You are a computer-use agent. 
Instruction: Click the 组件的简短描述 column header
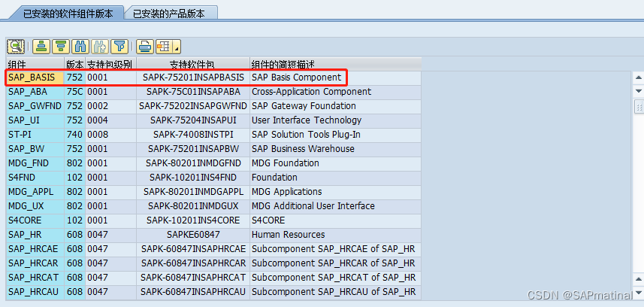click(x=336, y=64)
